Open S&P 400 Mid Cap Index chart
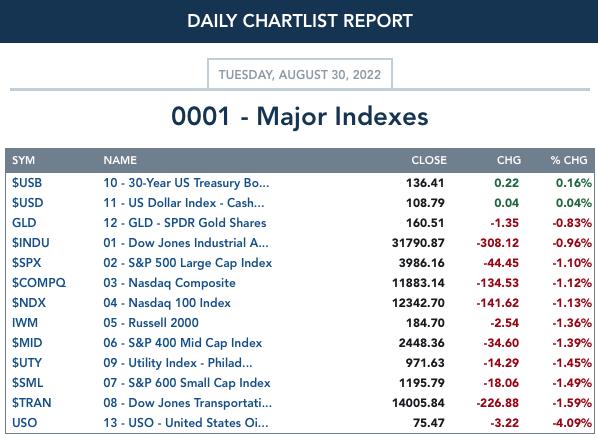 click(x=183, y=343)
